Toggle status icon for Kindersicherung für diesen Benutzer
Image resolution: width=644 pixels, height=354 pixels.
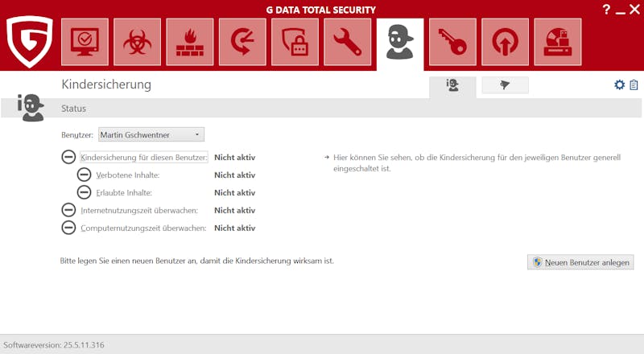pyautogui.click(x=68, y=157)
